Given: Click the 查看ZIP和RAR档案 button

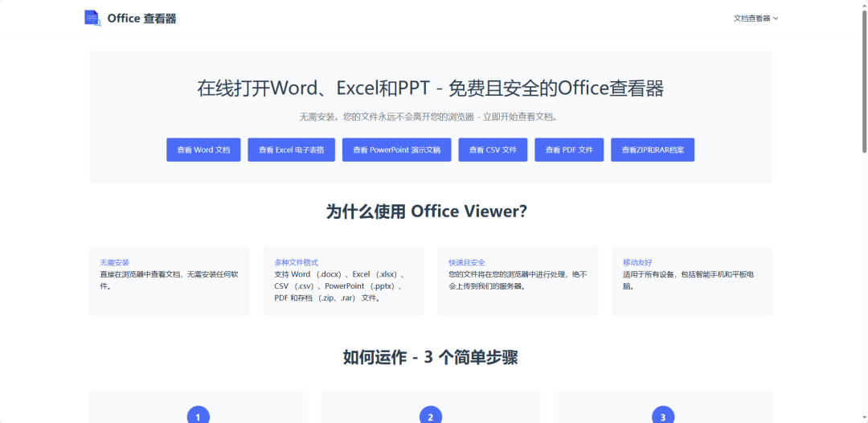Looking at the screenshot, I should (x=653, y=150).
